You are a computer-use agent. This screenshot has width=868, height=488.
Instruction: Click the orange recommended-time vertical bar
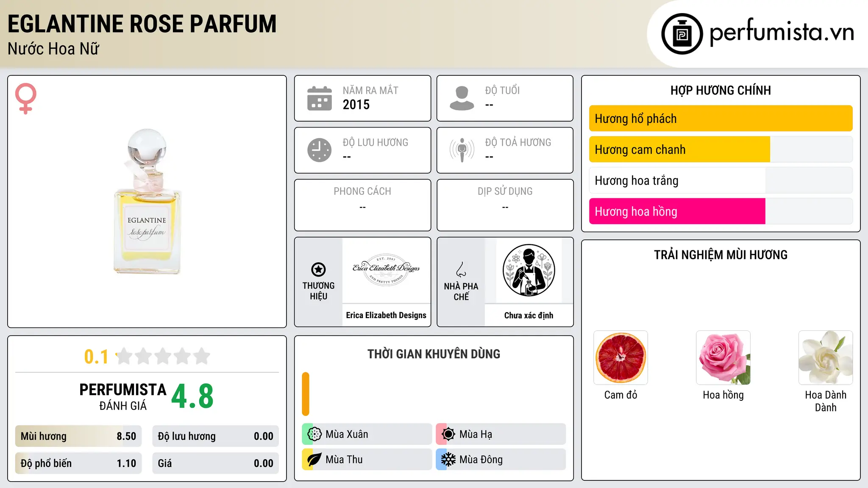(306, 394)
